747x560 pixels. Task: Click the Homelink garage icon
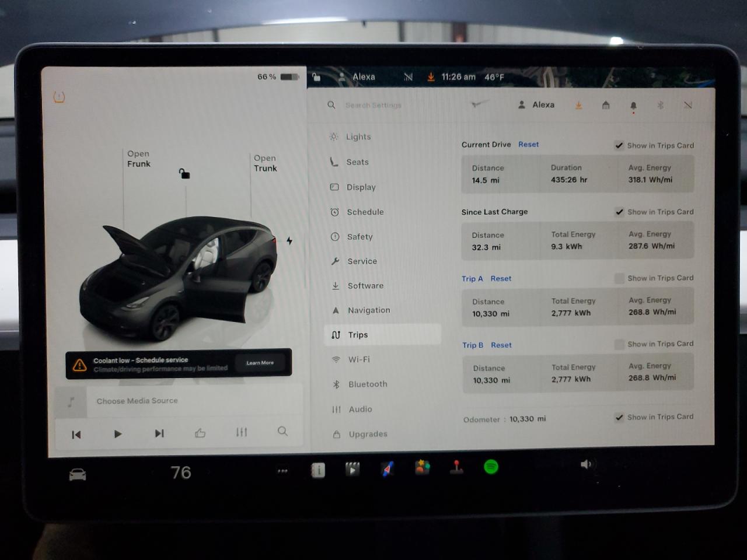point(606,105)
